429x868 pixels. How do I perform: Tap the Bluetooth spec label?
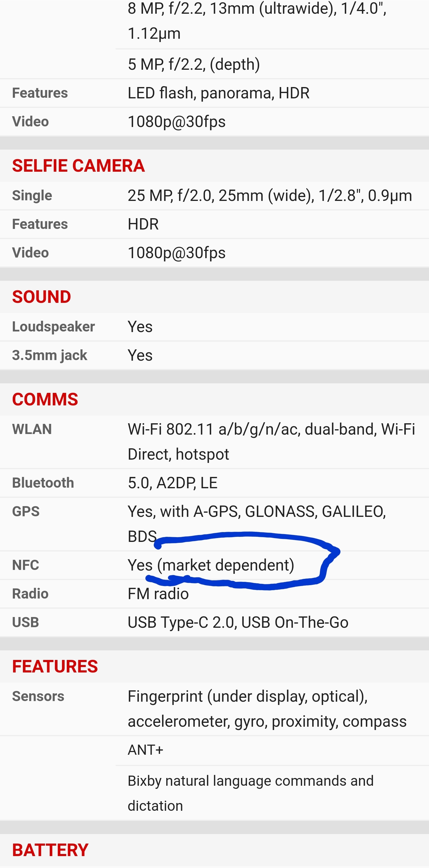click(x=43, y=483)
